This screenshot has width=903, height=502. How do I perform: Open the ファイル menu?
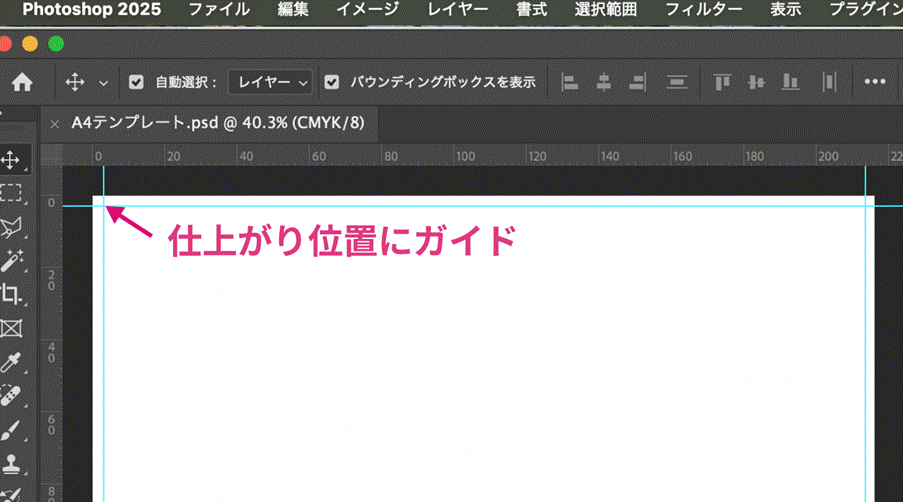click(x=219, y=9)
